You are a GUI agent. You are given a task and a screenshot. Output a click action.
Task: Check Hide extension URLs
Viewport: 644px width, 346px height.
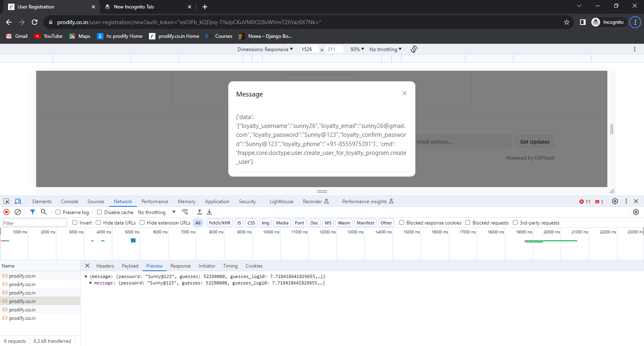(x=142, y=222)
